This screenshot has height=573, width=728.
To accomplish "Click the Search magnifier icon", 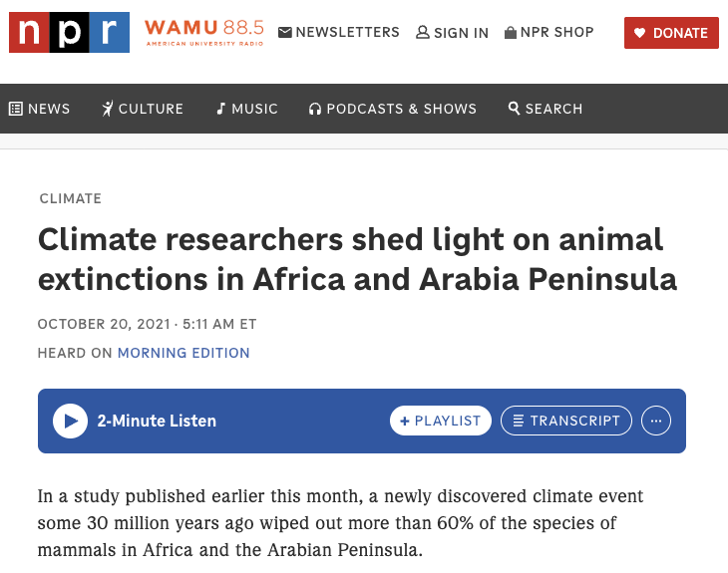I will pyautogui.click(x=515, y=109).
